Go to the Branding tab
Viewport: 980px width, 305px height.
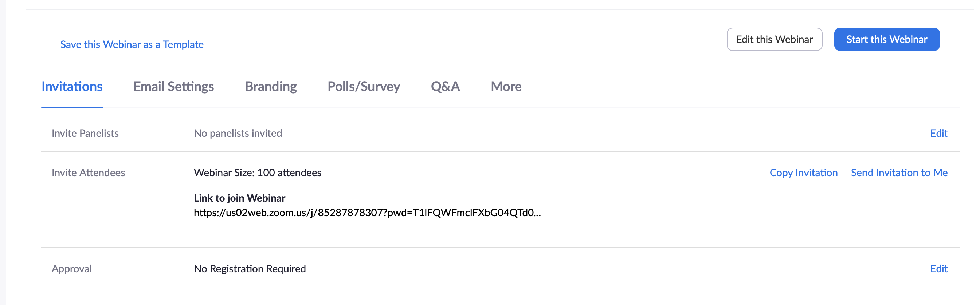270,86
